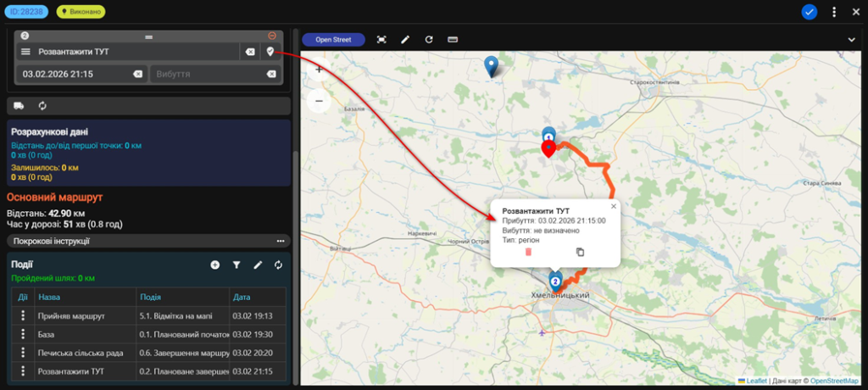
Task: Click the truck icon below waypoints
Action: point(19,106)
